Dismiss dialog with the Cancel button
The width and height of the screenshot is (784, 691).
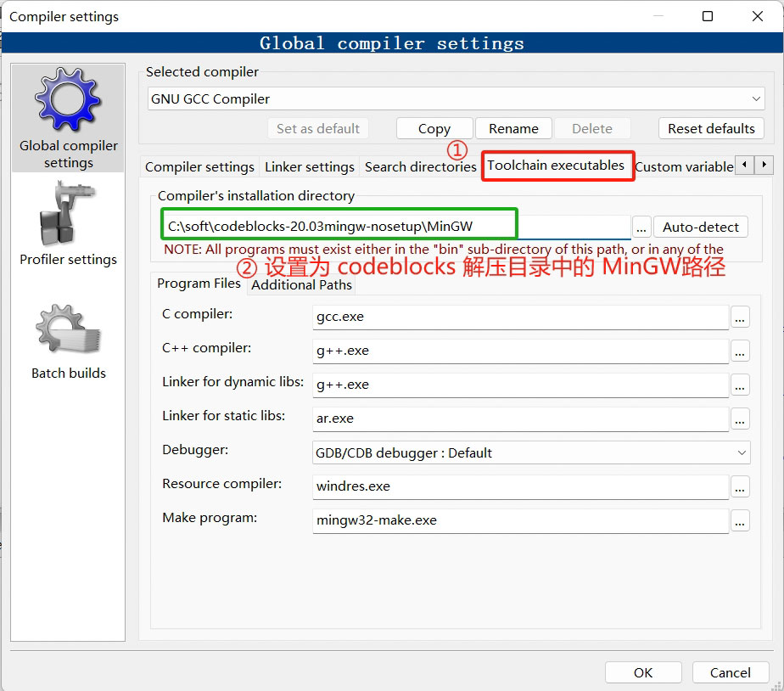(731, 672)
